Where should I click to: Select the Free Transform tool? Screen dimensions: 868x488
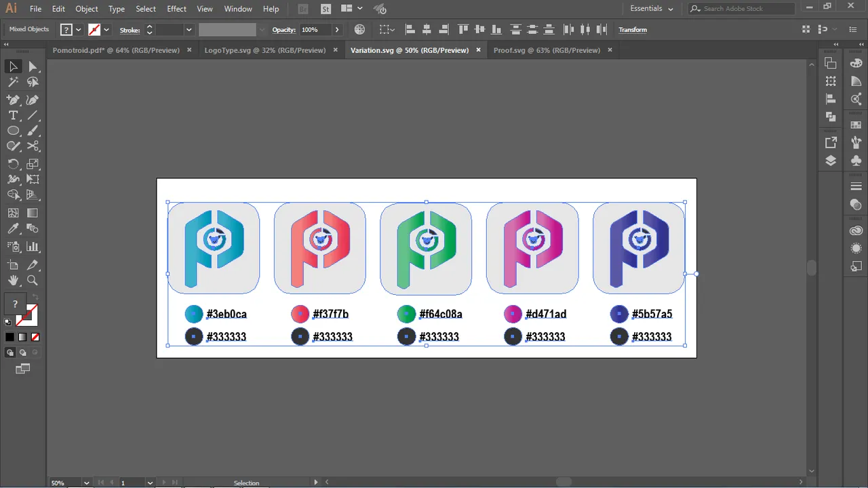click(33, 180)
